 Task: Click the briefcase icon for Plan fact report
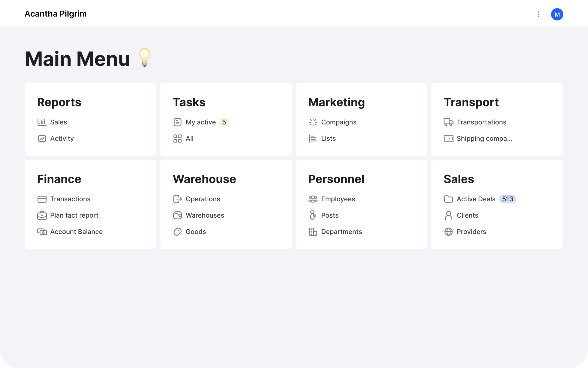pos(42,215)
